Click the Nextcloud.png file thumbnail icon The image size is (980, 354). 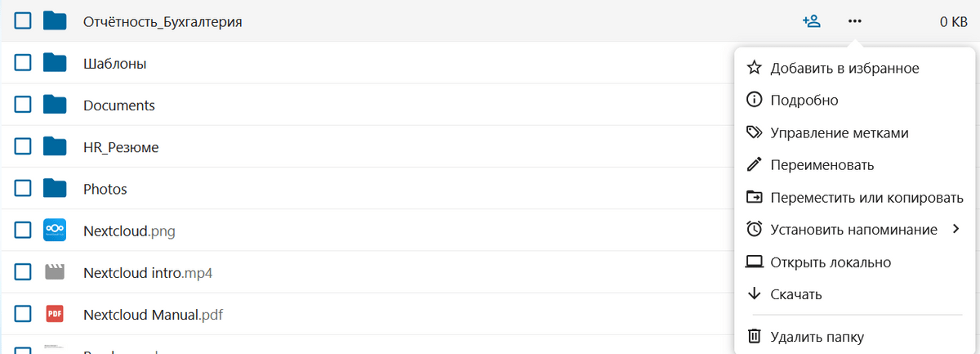coord(54,231)
